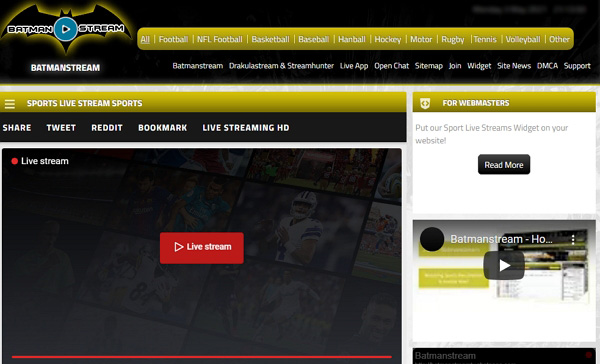Open the Batmanstream nav link

pyautogui.click(x=198, y=66)
